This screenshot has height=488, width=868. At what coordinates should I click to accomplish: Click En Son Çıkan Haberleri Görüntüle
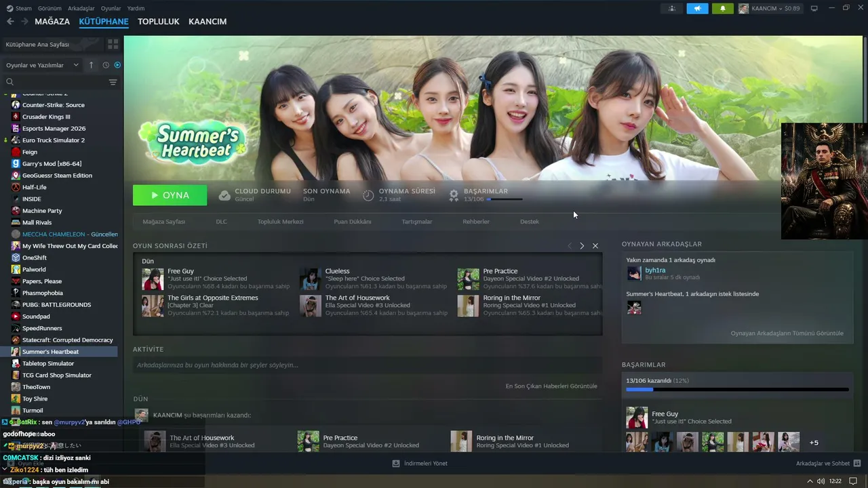(x=551, y=386)
